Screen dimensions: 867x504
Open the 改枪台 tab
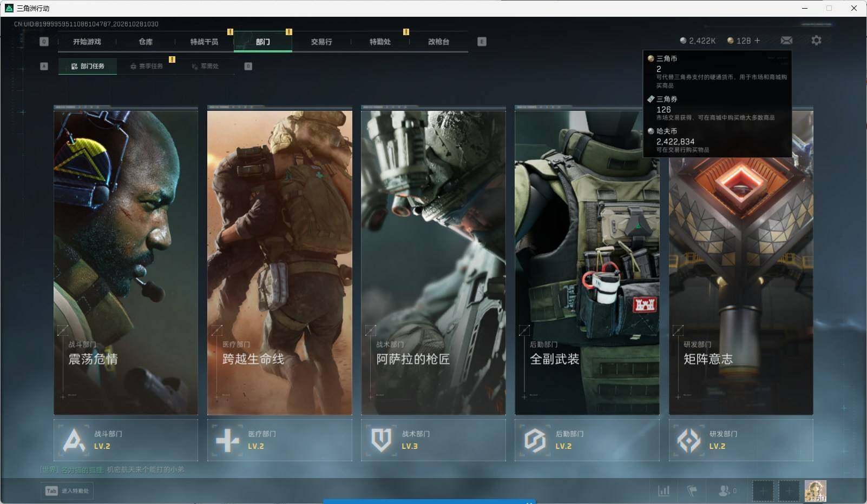[x=438, y=42]
